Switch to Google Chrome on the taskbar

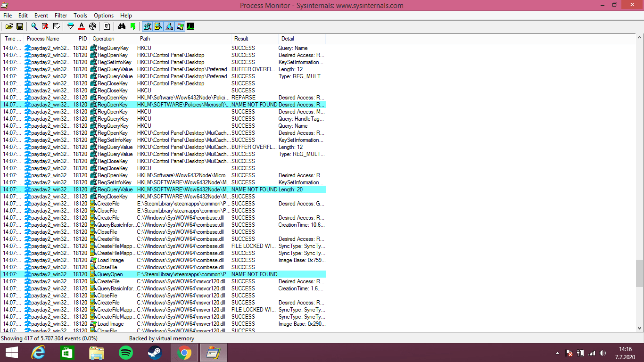[184, 353]
